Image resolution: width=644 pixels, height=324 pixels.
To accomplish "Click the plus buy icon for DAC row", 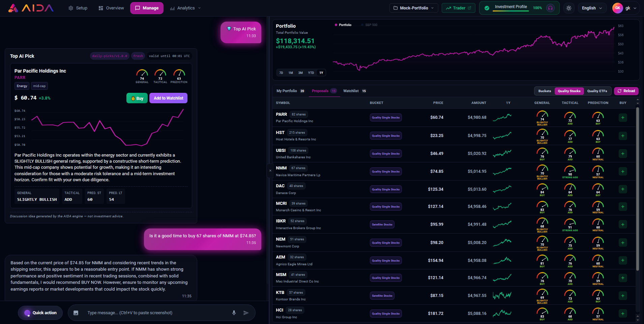I will [x=623, y=189].
